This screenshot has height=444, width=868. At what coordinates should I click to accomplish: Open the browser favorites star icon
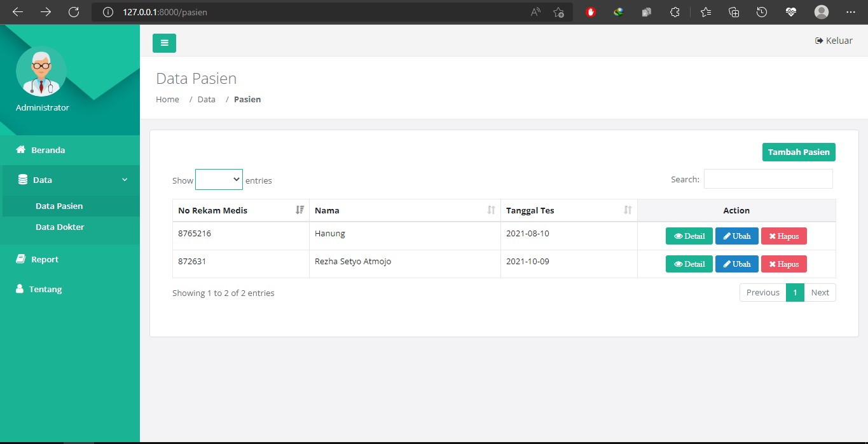click(705, 12)
